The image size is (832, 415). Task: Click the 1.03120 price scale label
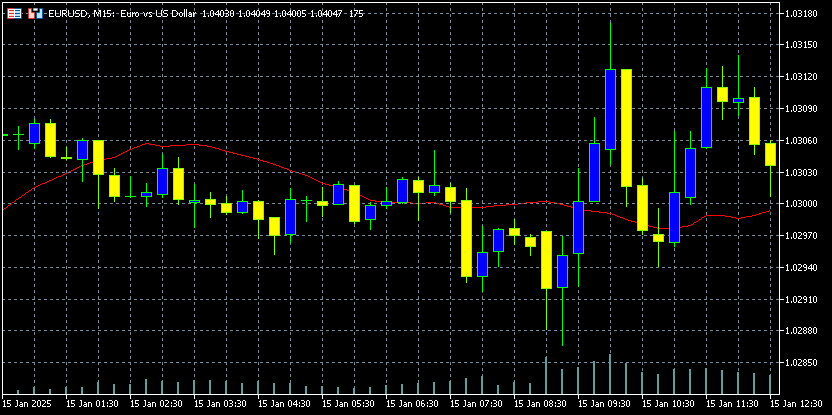point(803,77)
